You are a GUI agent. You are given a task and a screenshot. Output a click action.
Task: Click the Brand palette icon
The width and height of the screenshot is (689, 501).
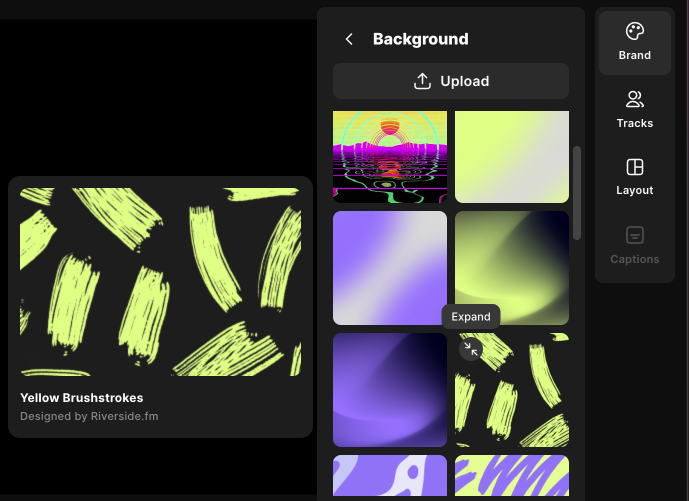[634, 31]
